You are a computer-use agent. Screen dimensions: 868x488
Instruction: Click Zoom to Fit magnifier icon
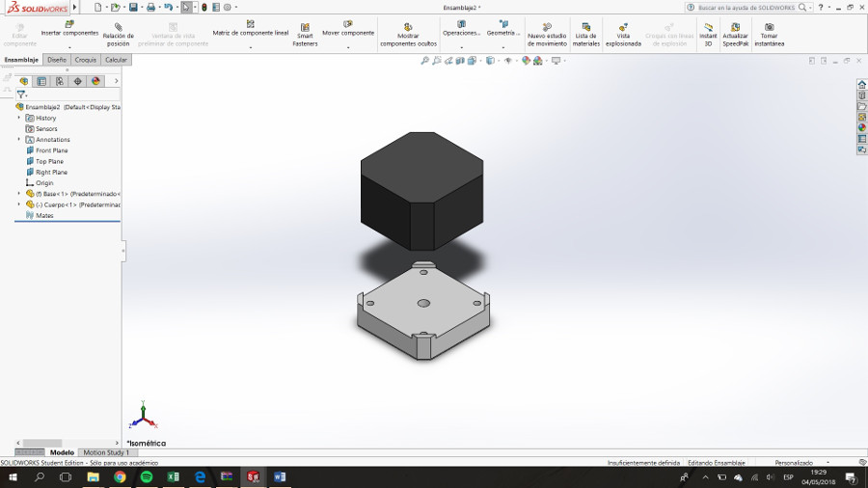pyautogui.click(x=424, y=61)
